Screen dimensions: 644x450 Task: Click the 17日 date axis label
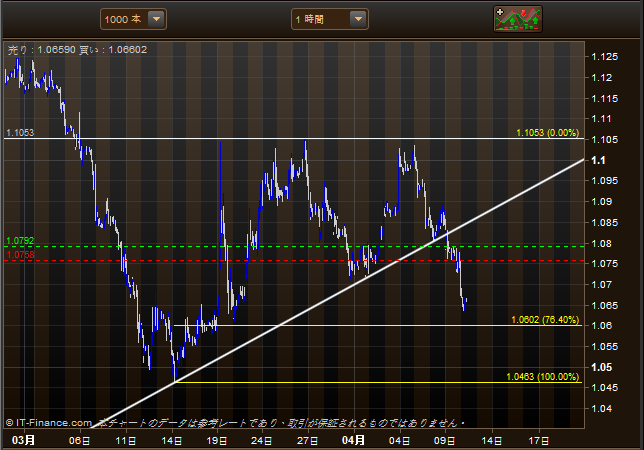coord(538,441)
